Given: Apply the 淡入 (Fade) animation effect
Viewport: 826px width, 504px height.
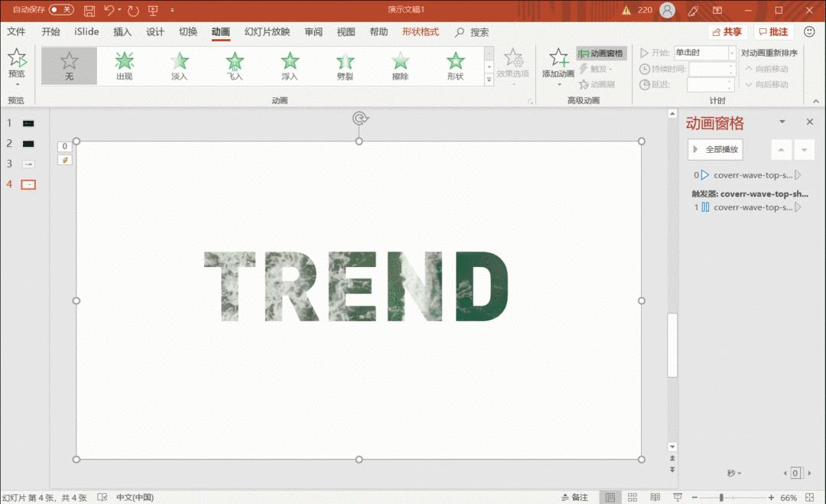Looking at the screenshot, I should 179,65.
